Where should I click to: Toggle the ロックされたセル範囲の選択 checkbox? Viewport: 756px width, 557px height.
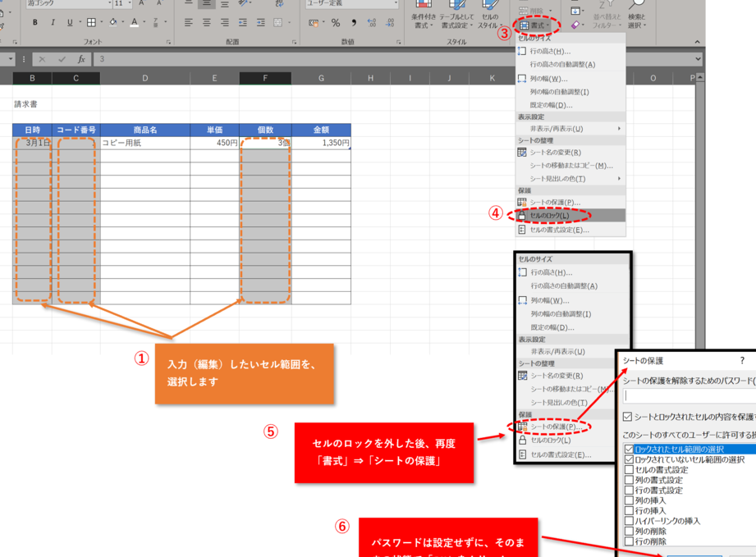(x=629, y=449)
